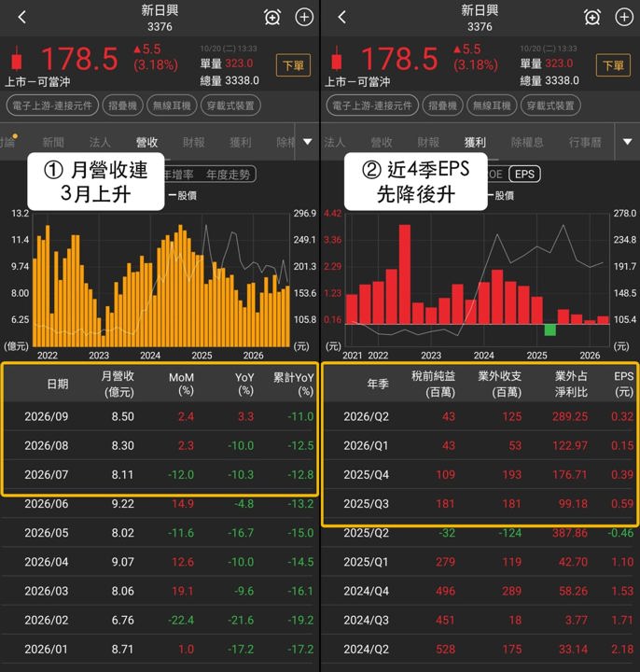
Task: Select the 2025/Q2 earnings row label
Action: point(367,533)
